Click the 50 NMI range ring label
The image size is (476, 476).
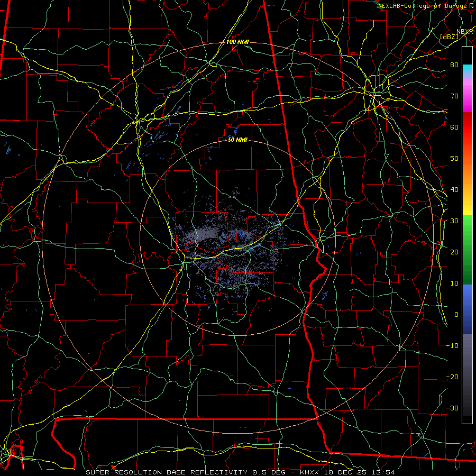coord(237,140)
